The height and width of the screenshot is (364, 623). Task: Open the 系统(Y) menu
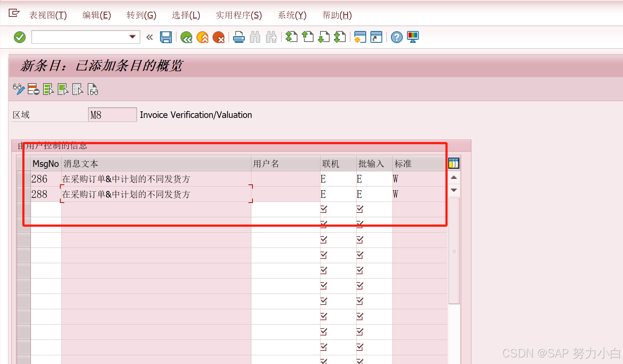(292, 15)
